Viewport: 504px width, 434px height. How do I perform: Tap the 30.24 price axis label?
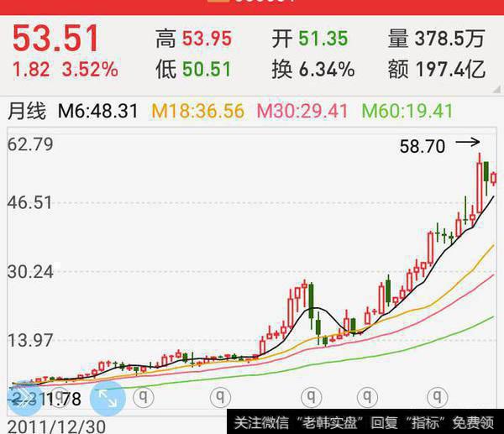(x=30, y=272)
